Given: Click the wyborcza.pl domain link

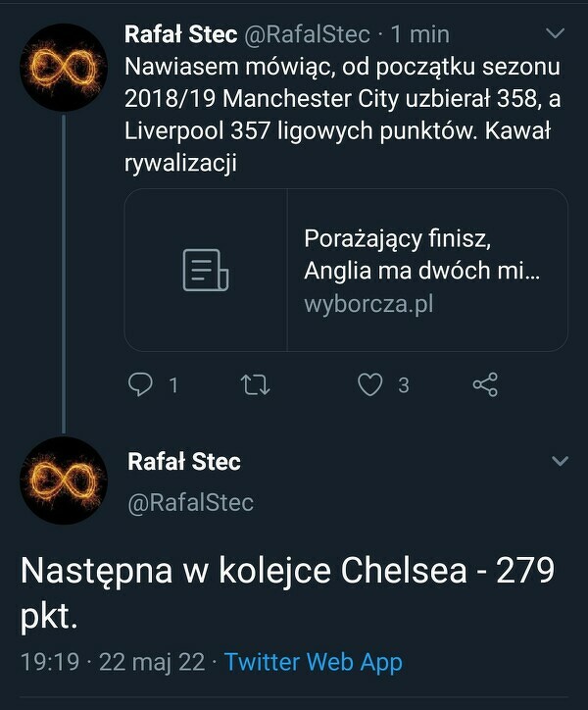Looking at the screenshot, I should pyautogui.click(x=368, y=304).
